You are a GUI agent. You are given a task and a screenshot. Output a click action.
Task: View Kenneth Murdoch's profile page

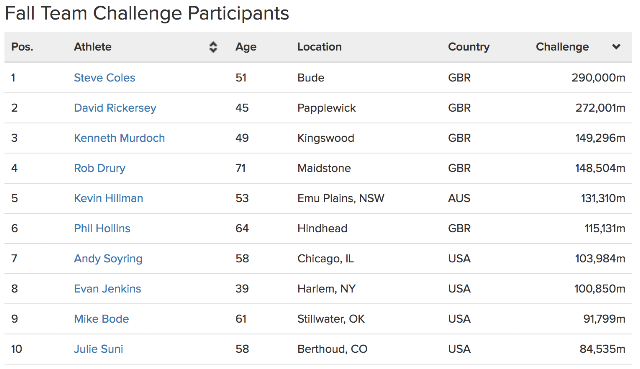point(119,138)
